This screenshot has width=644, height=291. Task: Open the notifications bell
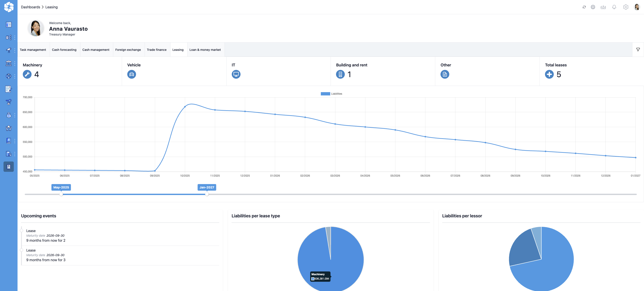pos(614,7)
